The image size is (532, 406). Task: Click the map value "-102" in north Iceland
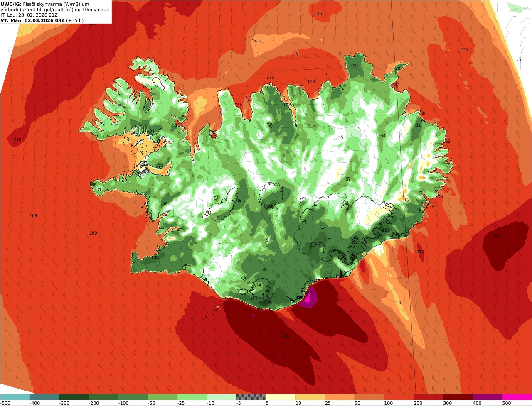(286, 105)
